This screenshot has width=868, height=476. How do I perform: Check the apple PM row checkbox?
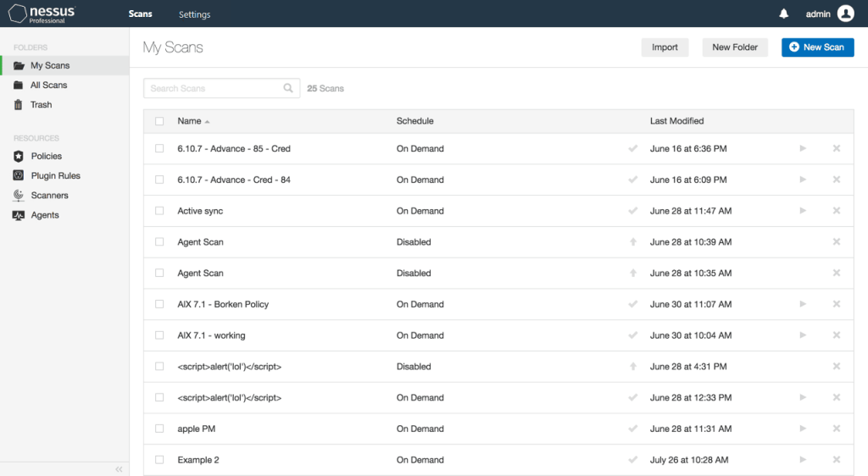coord(159,429)
